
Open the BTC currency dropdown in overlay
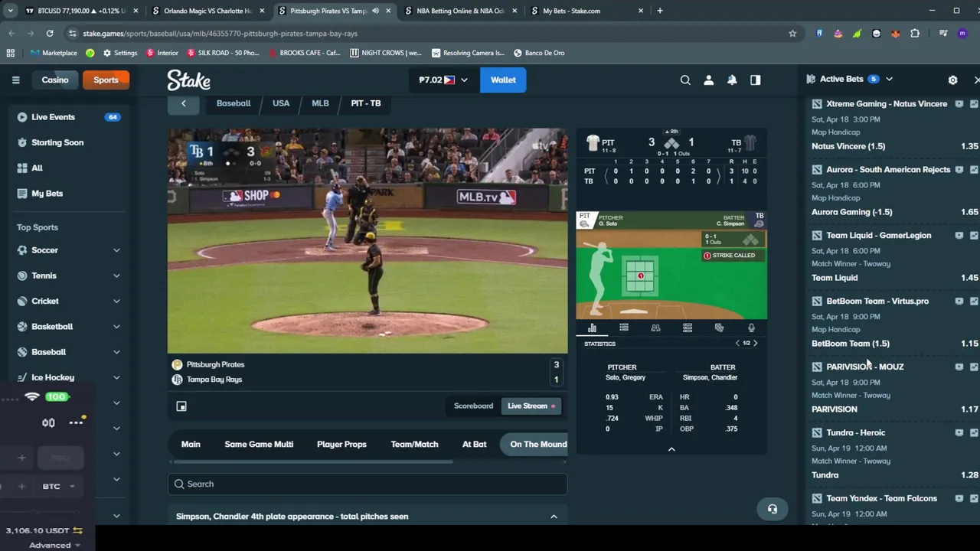click(58, 487)
